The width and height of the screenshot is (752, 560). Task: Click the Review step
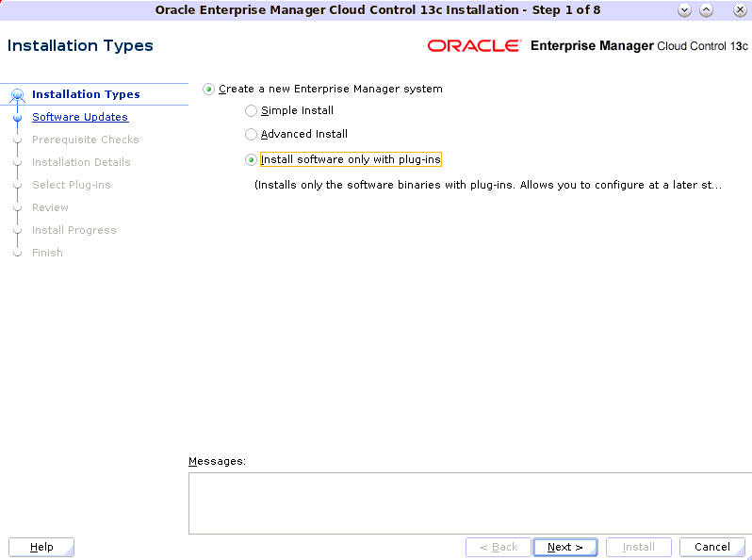coord(50,207)
